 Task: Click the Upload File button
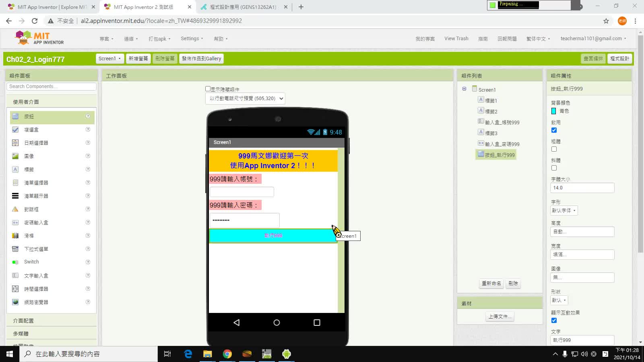[x=500, y=317]
